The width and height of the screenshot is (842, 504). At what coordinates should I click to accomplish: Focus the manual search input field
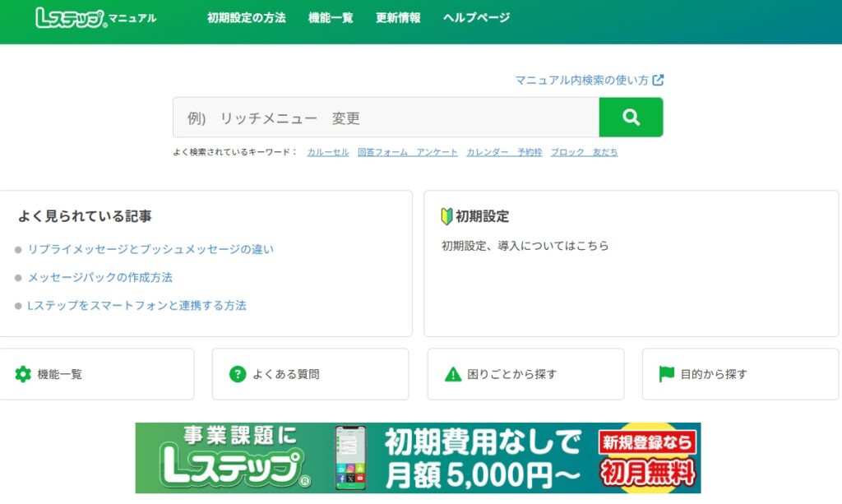coord(386,118)
